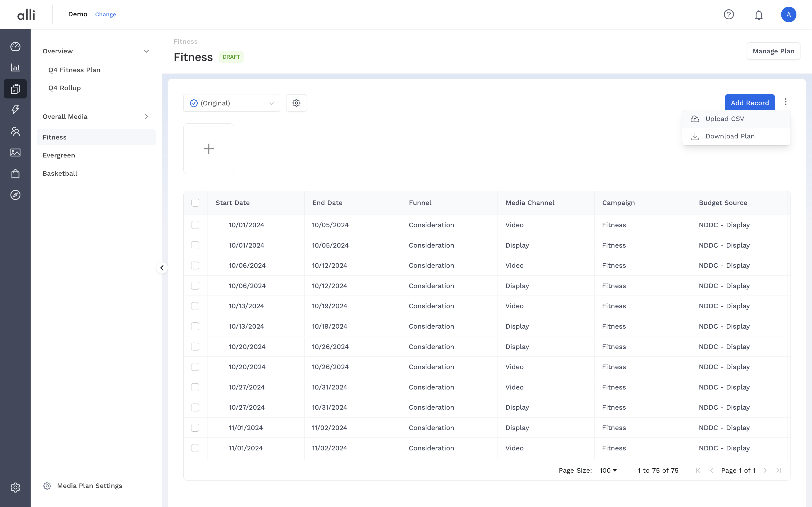Image resolution: width=812 pixels, height=507 pixels.
Task: Check the first 10/01/2024 Video row checkbox
Action: coord(195,225)
